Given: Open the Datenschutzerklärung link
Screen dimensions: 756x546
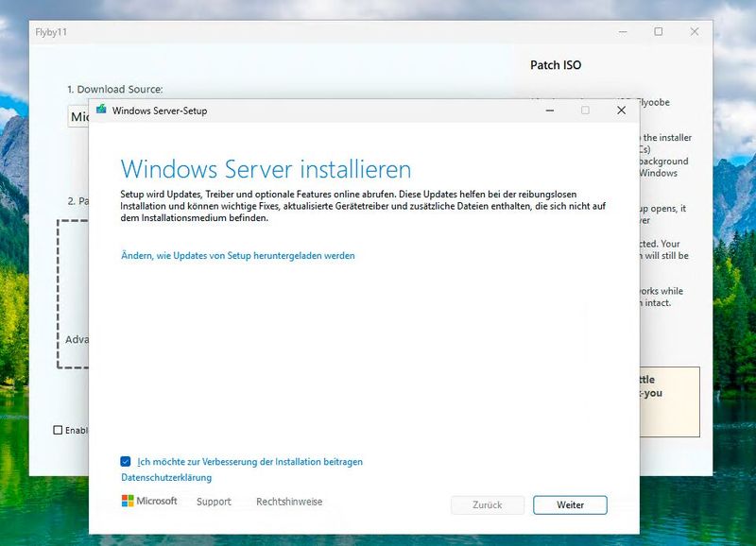Looking at the screenshot, I should pos(166,478).
